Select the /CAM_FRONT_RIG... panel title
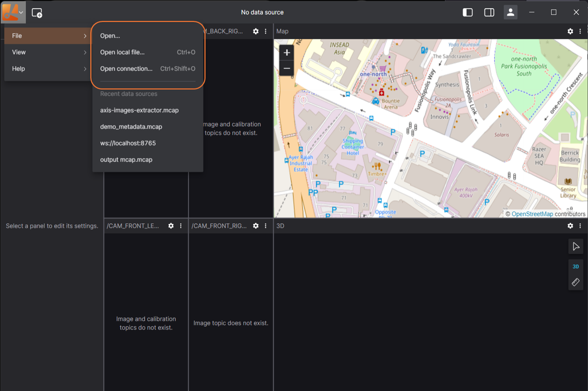The image size is (588, 391). click(x=219, y=226)
